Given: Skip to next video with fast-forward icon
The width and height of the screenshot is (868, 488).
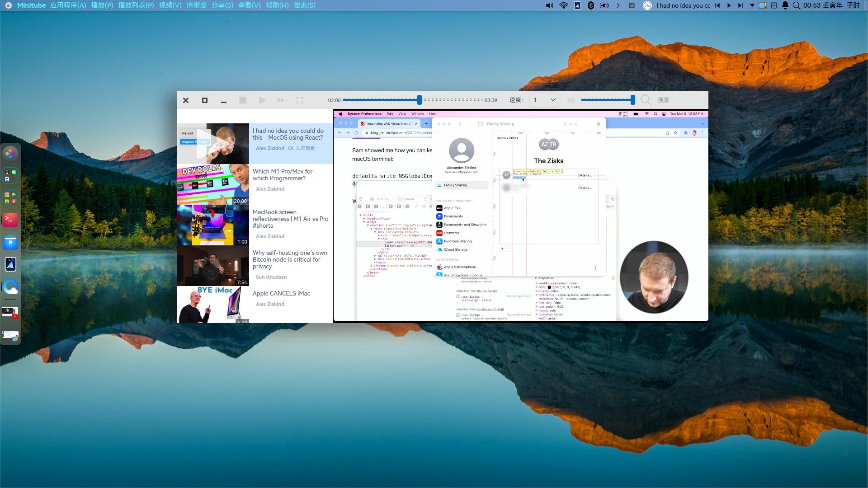Looking at the screenshot, I should [x=281, y=100].
